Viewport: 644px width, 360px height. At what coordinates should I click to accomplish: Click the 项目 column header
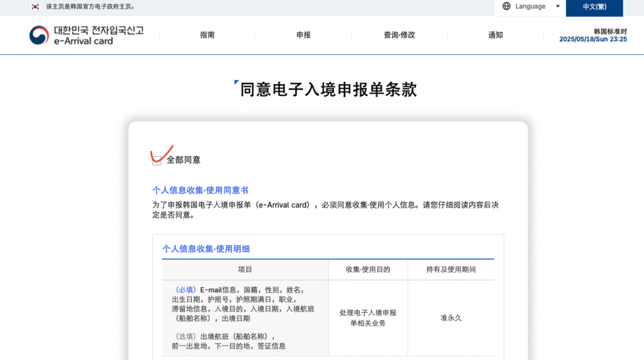245,269
